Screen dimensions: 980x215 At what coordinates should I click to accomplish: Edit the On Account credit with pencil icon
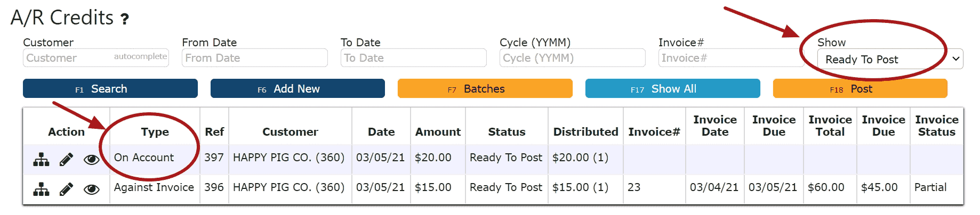tap(66, 159)
